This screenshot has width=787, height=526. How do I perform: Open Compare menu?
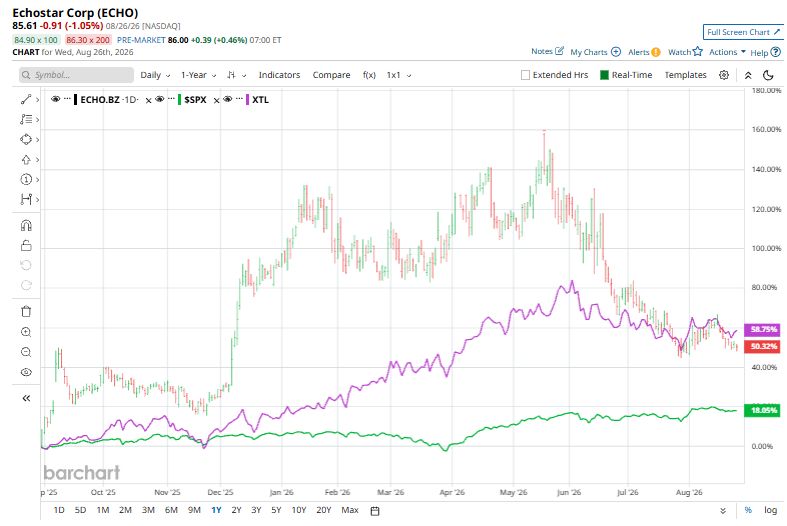(x=331, y=75)
